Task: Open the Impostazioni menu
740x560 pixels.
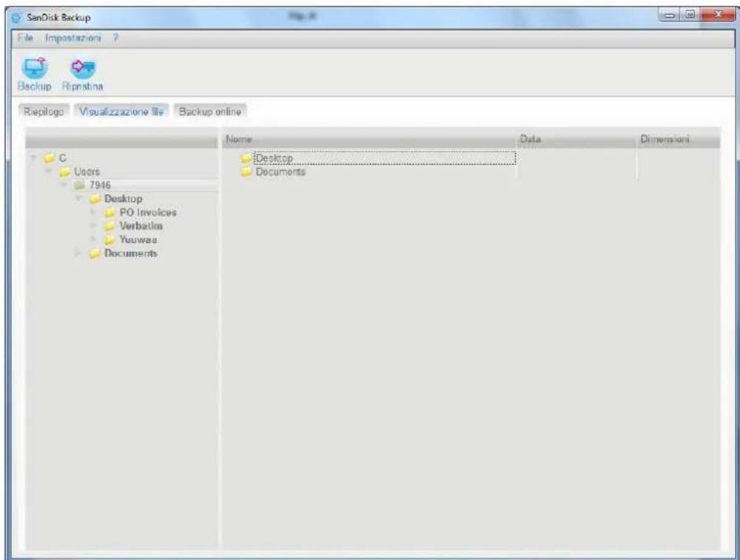Action: (x=73, y=38)
